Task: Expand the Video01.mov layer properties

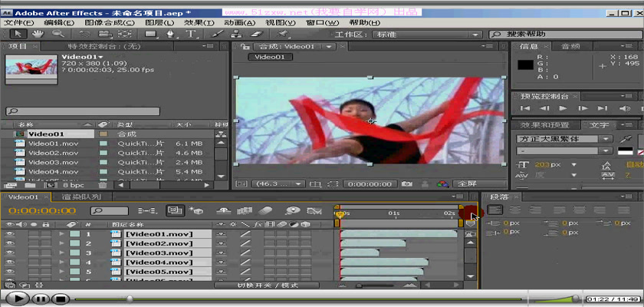Action: pos(62,234)
